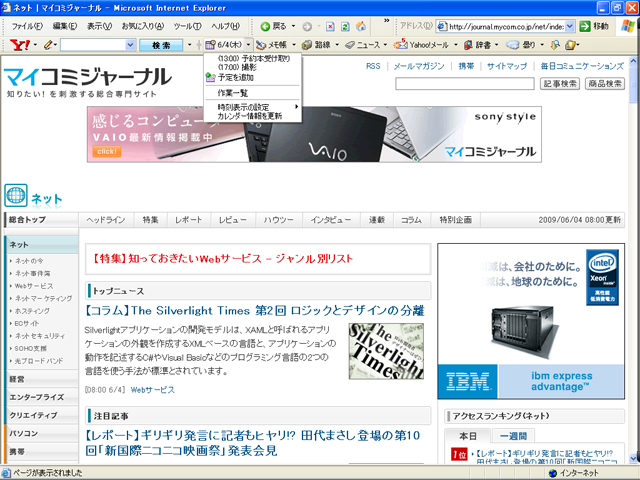Image resolution: width=640 pixels, height=480 pixels.
Task: Click the page scrollbar down arrow
Action: (633, 458)
